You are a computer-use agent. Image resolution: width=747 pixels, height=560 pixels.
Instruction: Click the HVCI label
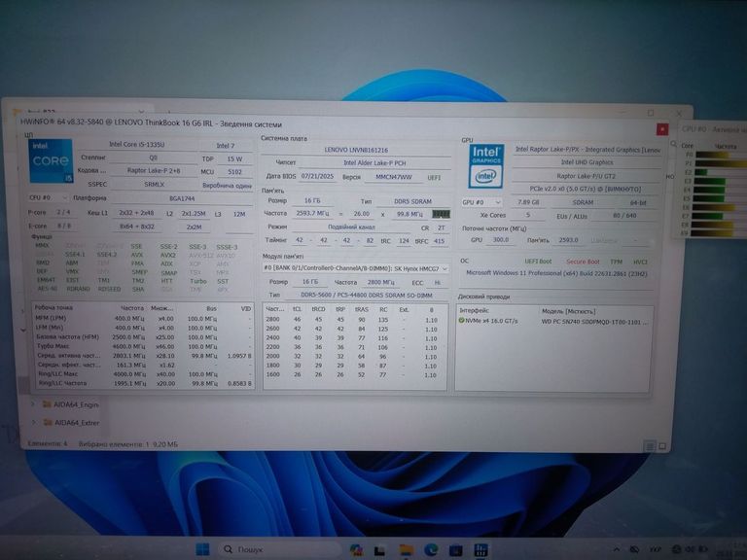tap(640, 262)
